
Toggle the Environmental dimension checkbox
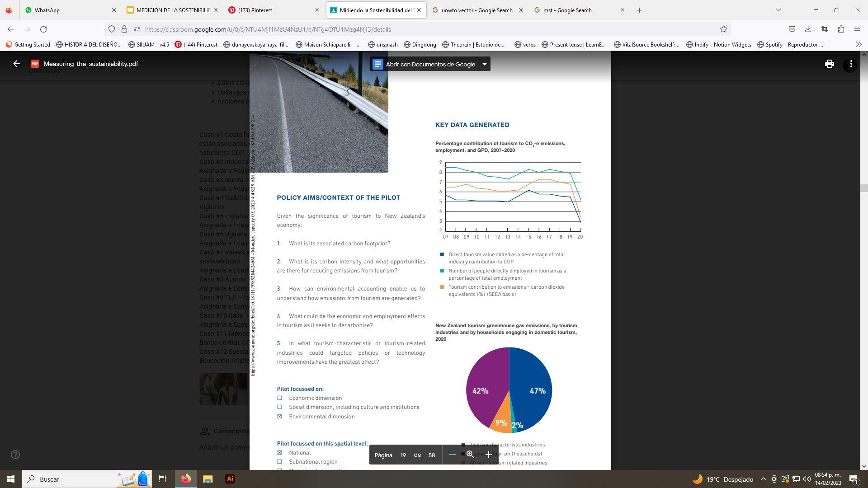click(x=279, y=417)
